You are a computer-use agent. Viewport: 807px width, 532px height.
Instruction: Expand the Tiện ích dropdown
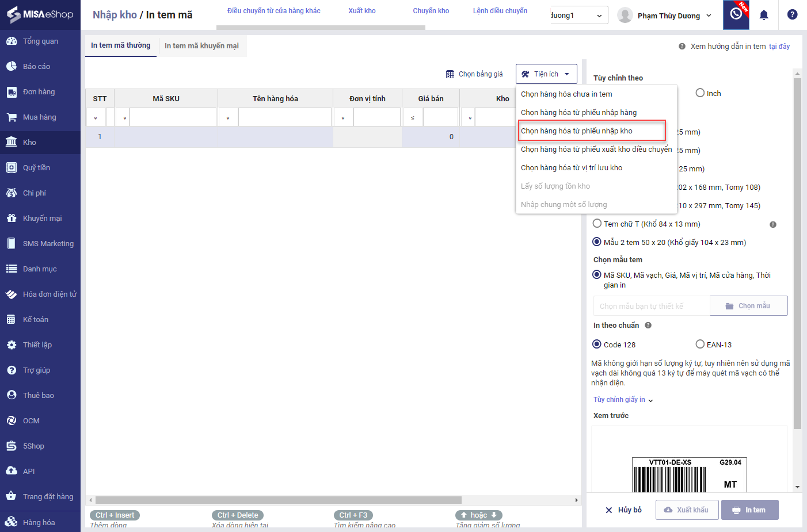pyautogui.click(x=546, y=74)
